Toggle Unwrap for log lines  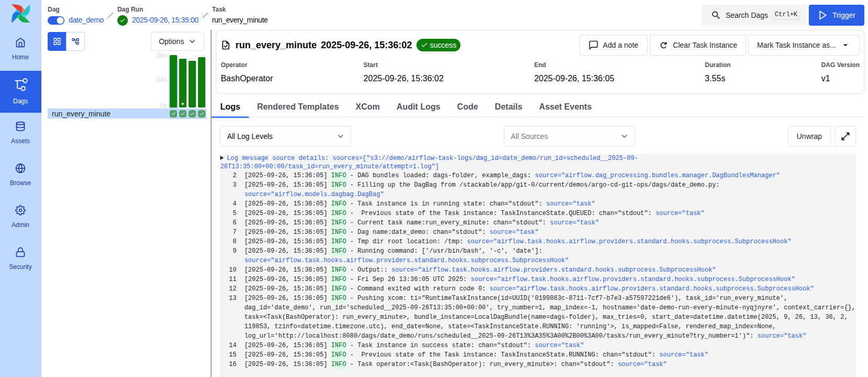tap(809, 136)
